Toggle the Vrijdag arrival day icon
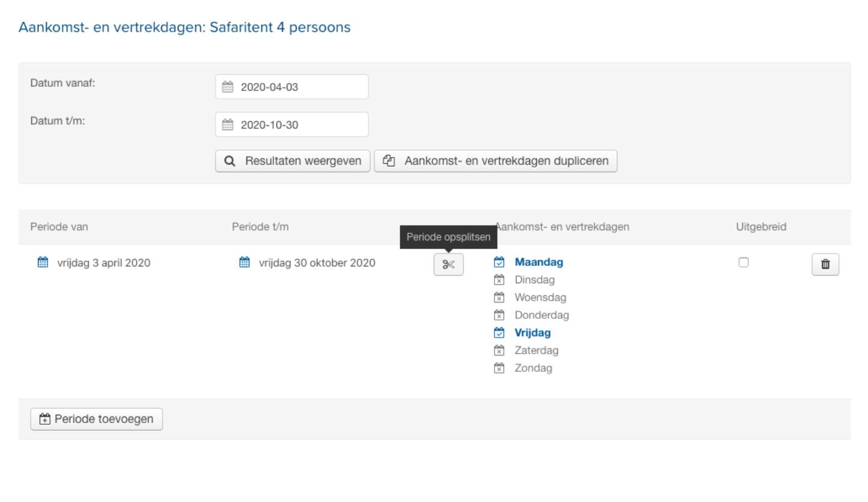 (499, 333)
